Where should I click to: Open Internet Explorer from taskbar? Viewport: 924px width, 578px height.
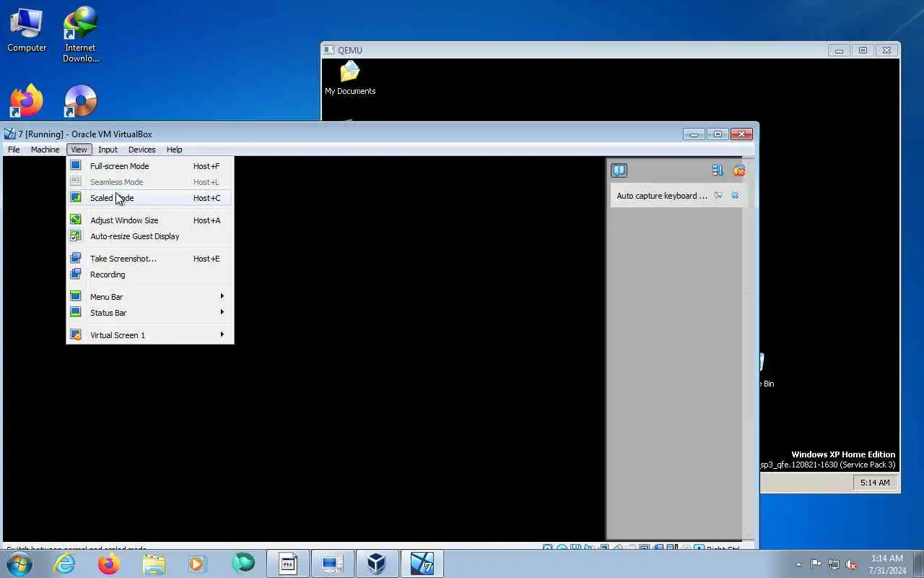point(65,564)
